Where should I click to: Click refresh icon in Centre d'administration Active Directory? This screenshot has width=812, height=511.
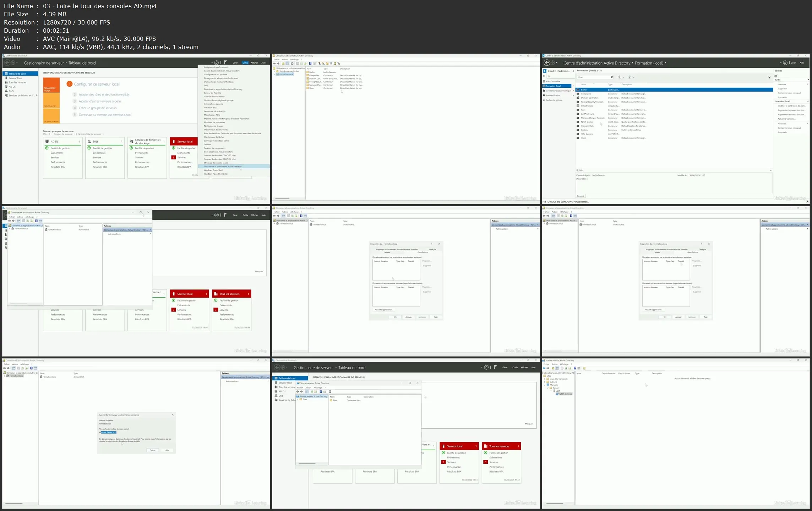coord(785,63)
